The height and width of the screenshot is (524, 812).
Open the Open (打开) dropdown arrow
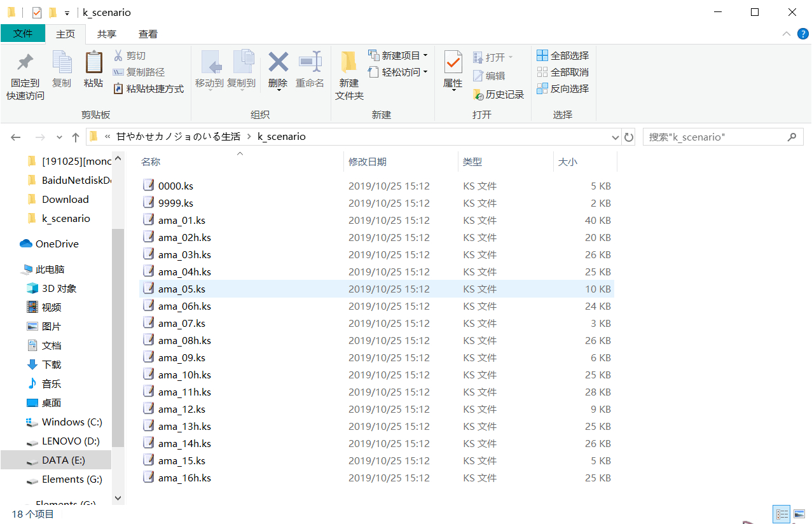pos(510,57)
